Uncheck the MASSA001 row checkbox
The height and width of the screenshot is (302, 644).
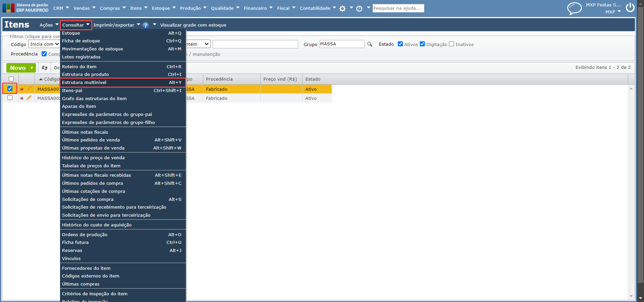pos(10,89)
